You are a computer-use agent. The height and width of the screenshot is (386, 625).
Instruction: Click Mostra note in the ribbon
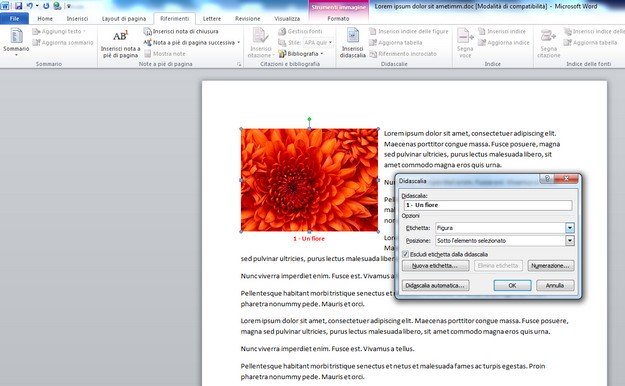165,53
